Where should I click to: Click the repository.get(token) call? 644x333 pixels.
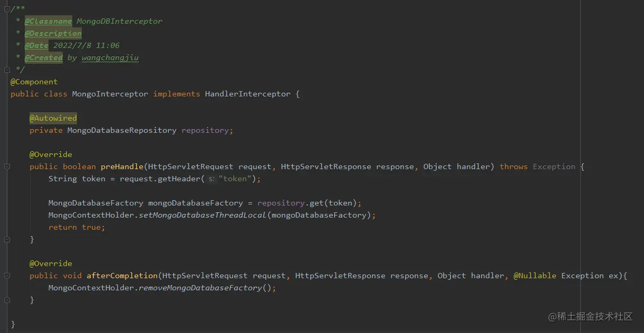(307, 203)
